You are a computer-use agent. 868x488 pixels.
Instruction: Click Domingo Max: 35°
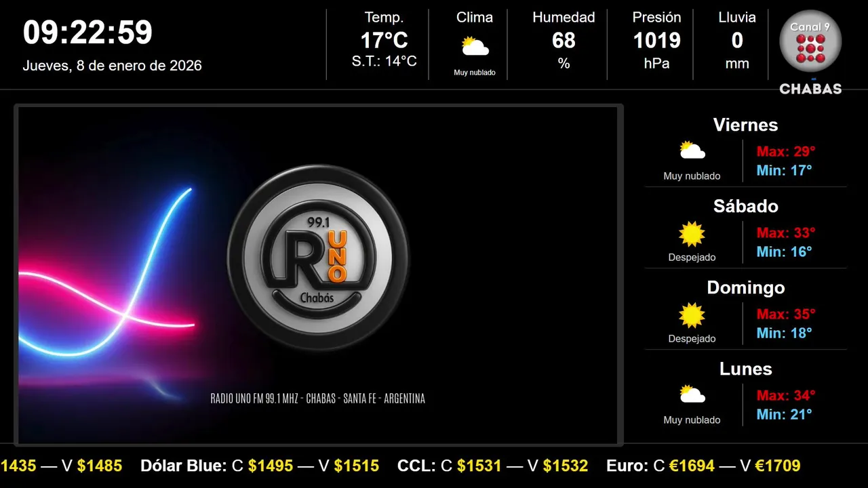coord(786,314)
